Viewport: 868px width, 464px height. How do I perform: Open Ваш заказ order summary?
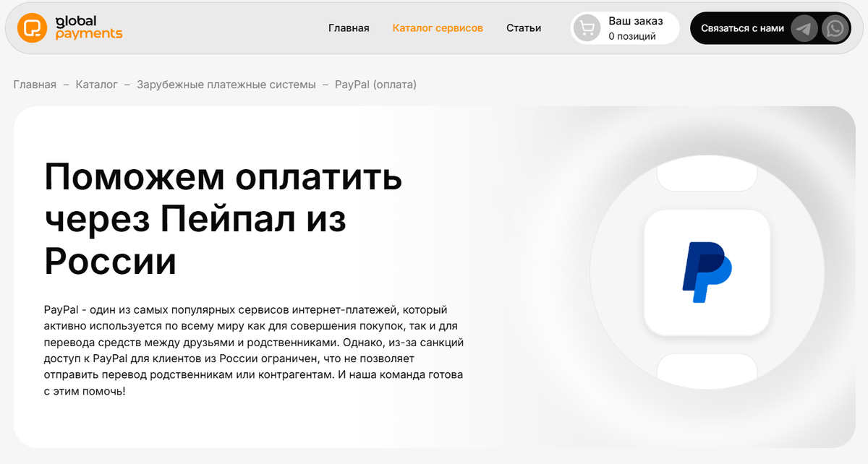pos(626,29)
